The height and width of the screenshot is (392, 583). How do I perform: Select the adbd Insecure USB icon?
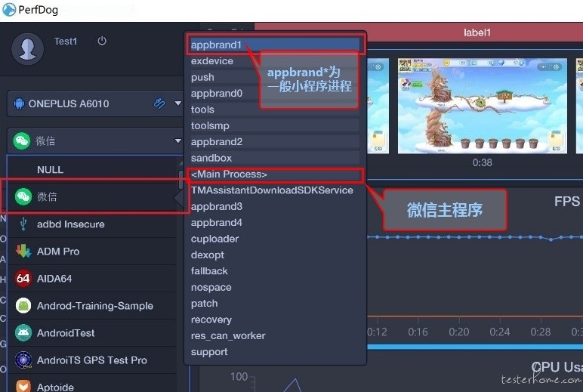23,224
